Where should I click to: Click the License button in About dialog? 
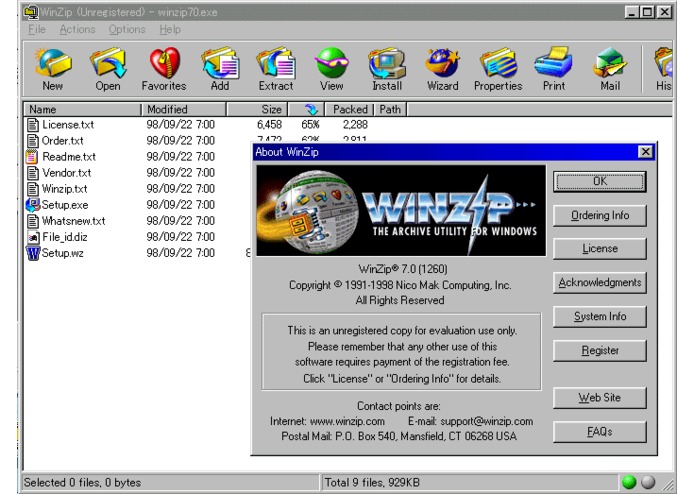tap(600, 249)
